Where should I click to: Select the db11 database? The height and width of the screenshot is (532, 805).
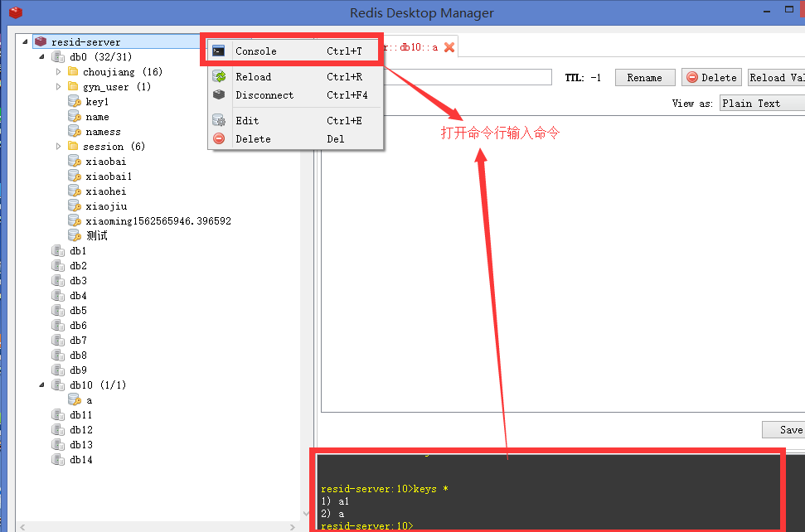(81, 414)
